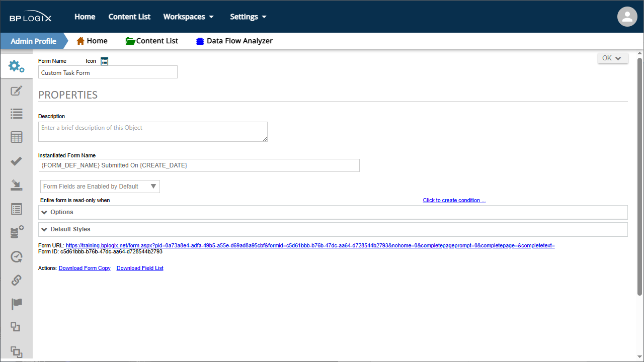The height and width of the screenshot is (362, 644).
Task: Select the bulleted list icon in sidebar
Action: pos(17,114)
